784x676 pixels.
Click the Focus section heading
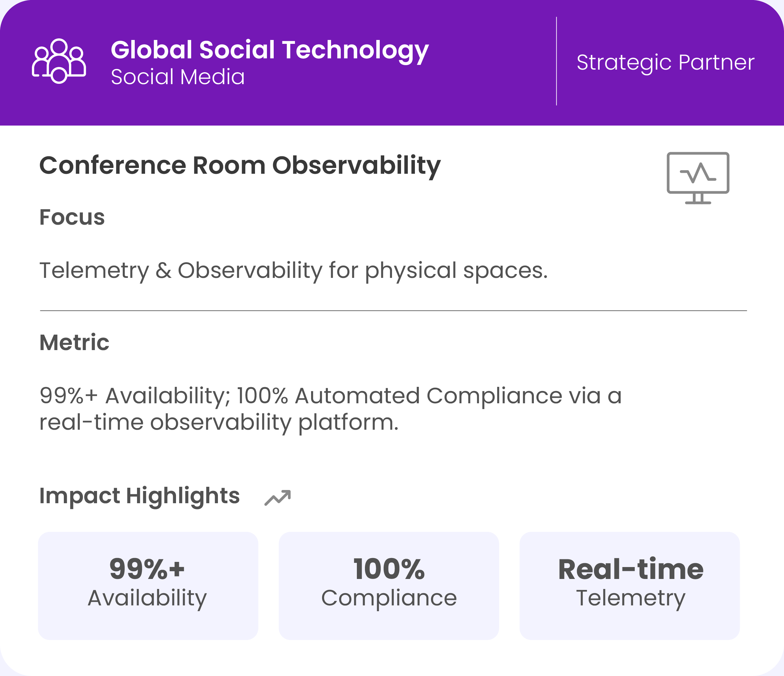click(72, 217)
